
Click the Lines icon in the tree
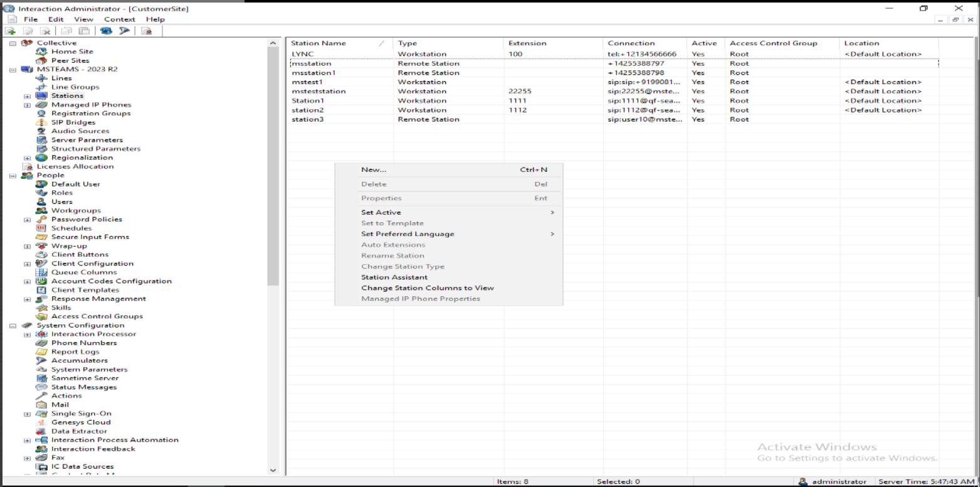(x=42, y=78)
